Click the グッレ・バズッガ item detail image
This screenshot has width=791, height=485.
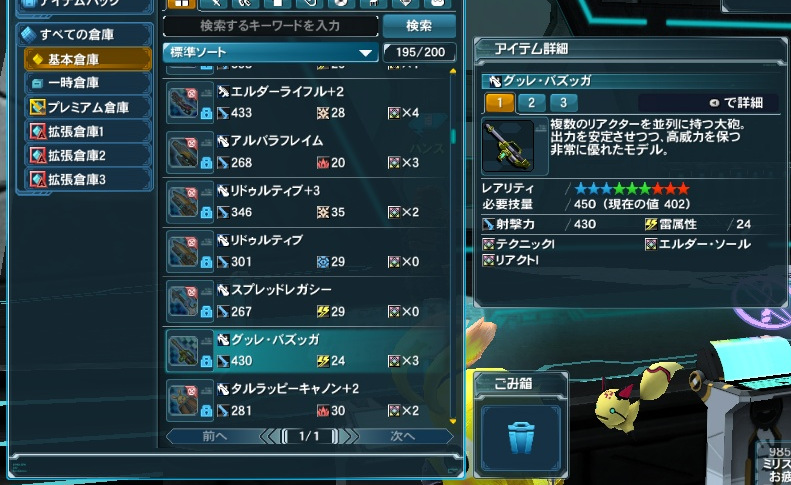point(508,146)
